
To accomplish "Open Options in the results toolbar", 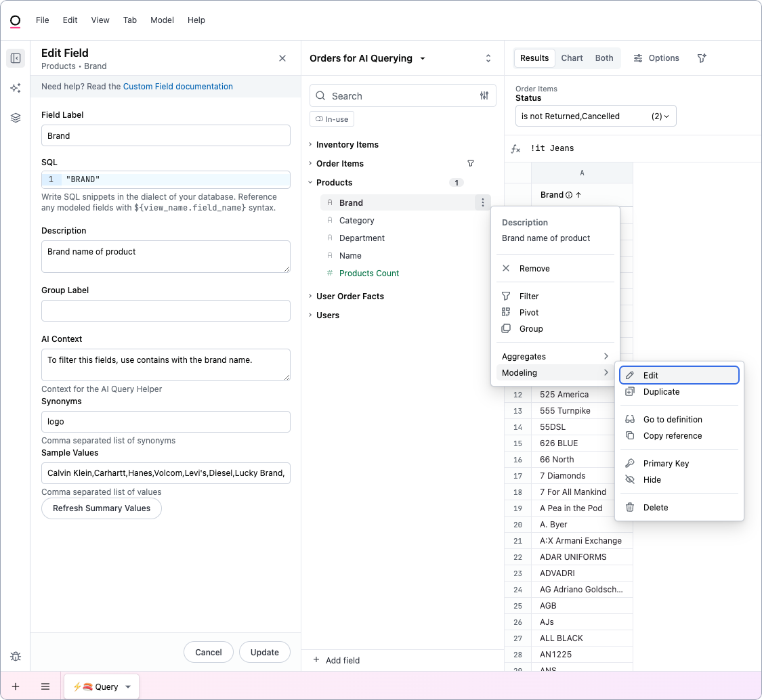I will pos(656,58).
